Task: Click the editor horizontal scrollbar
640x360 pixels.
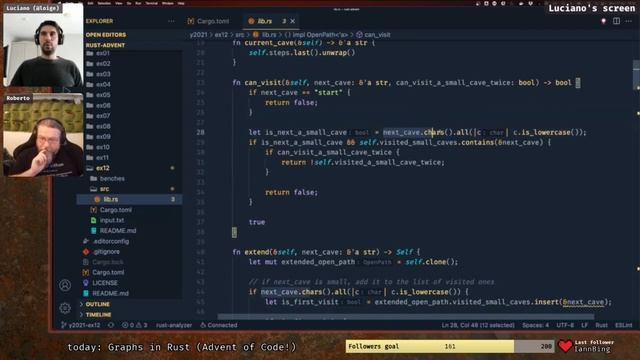Action: point(406,317)
